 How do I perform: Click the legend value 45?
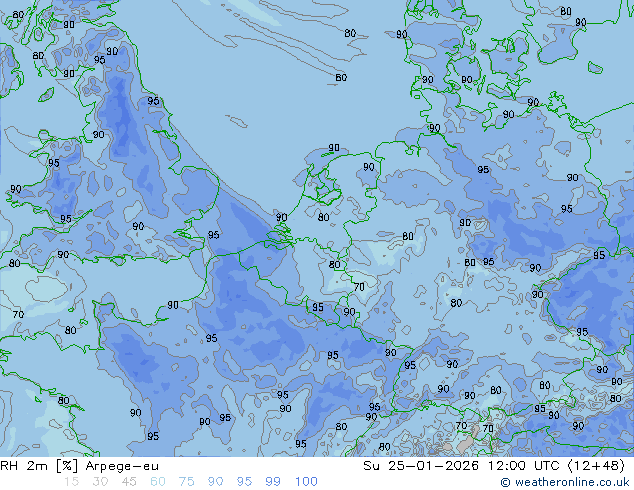[129, 482]
